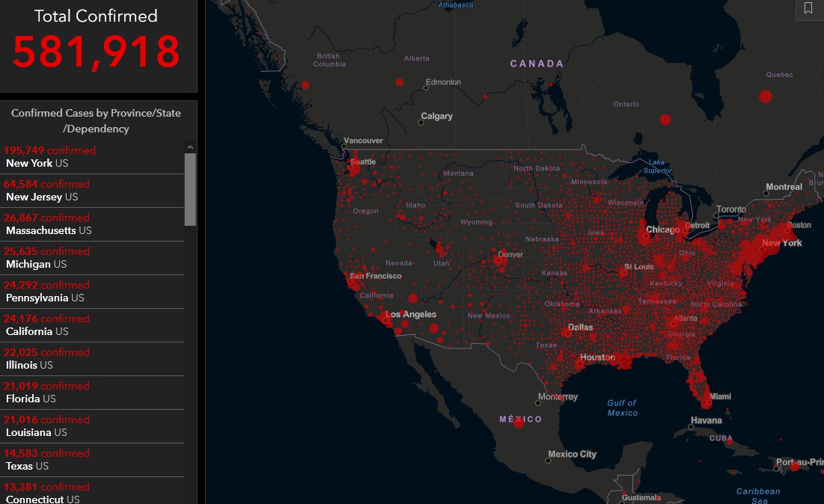Select the Connecticut US entry
The height and width of the screenshot is (504, 824).
(x=92, y=491)
